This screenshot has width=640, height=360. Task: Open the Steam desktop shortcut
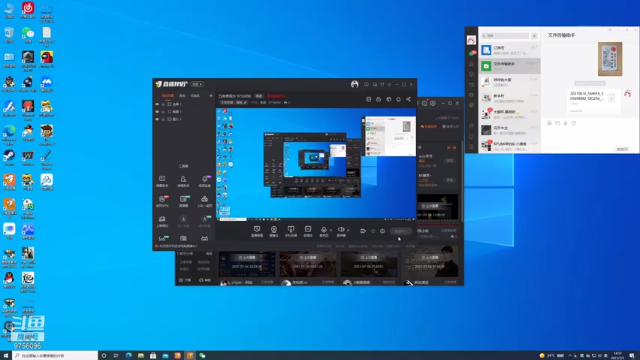(9, 158)
